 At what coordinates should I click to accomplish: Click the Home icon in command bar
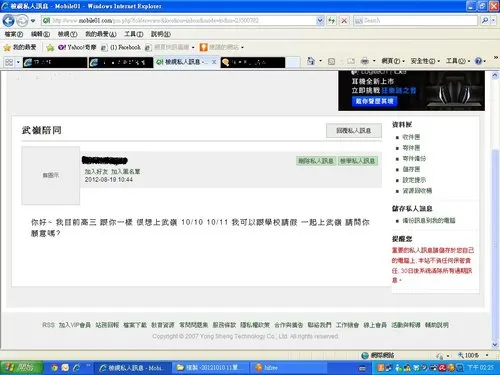click(311, 61)
